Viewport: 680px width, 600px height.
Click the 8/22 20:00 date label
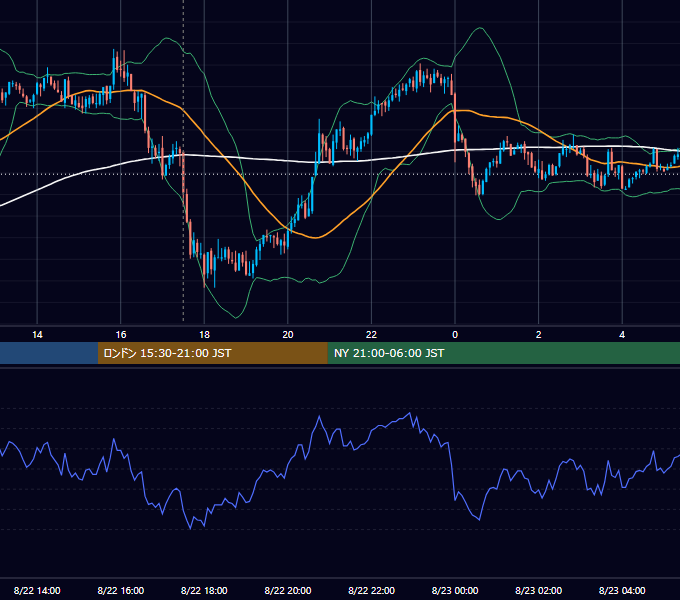pos(288,590)
